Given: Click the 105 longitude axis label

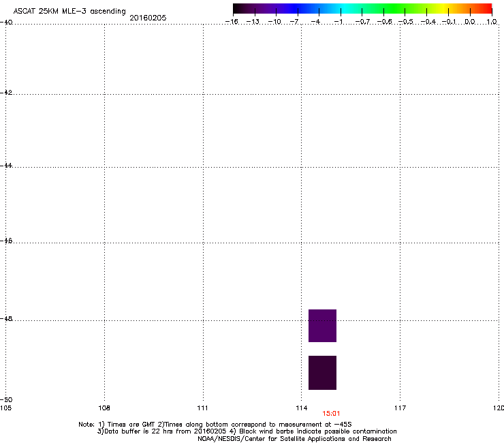Looking at the screenshot, I should [5, 408].
